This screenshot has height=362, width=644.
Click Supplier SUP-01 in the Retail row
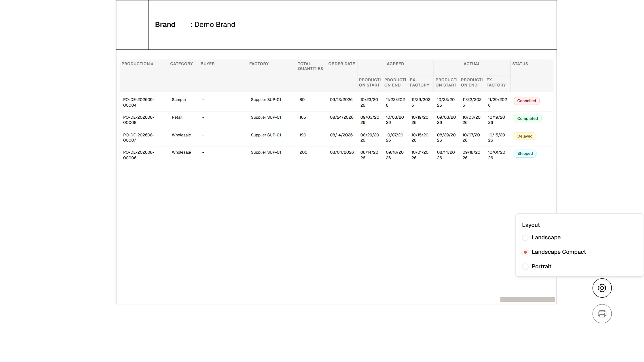tap(266, 117)
